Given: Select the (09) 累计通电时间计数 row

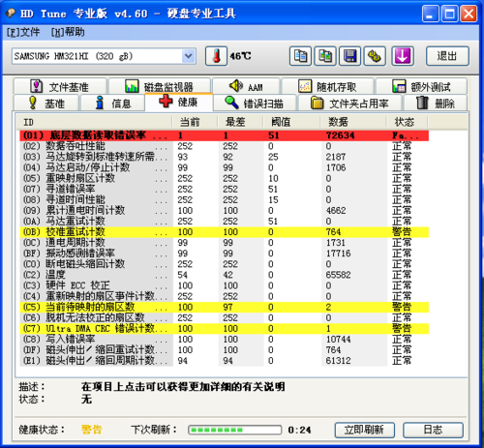Looking at the screenshot, I should click(224, 211).
